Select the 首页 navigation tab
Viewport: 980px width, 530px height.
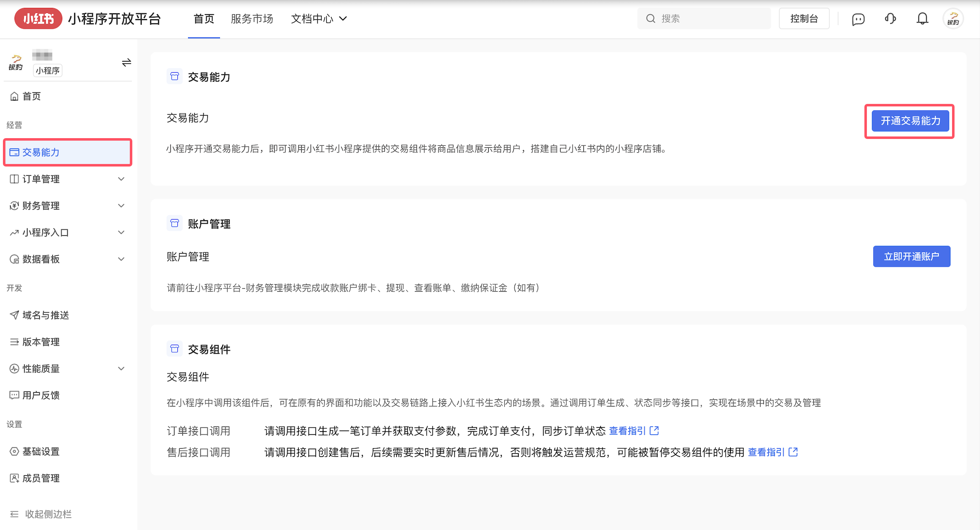point(204,18)
